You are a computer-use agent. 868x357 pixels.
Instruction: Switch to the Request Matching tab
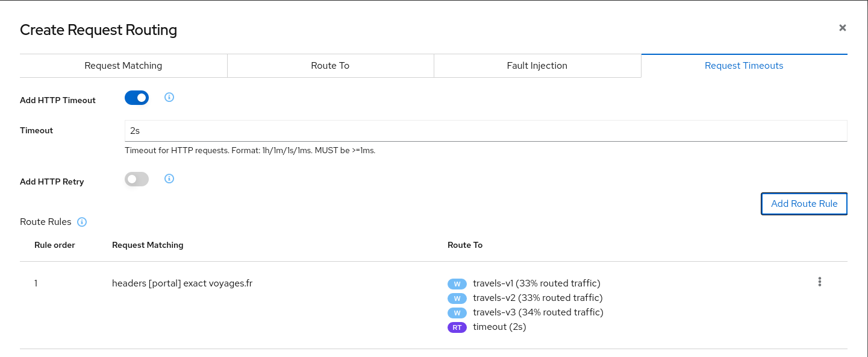coord(123,66)
